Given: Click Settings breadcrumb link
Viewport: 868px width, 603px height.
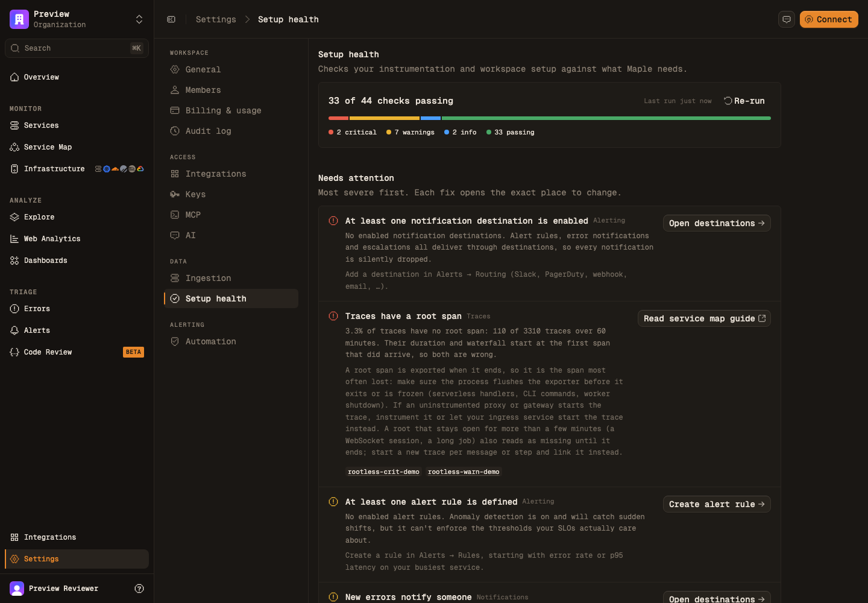Looking at the screenshot, I should click(216, 19).
